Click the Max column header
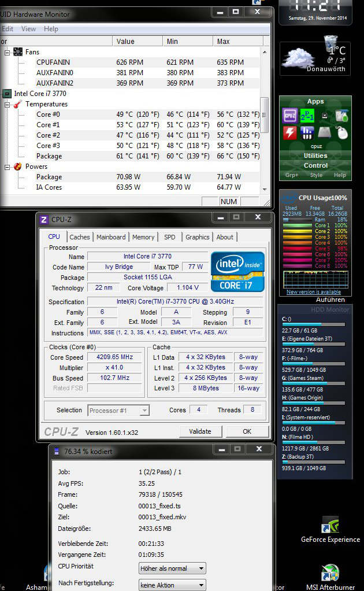Screen dimensions: 364x591 pos(238,41)
